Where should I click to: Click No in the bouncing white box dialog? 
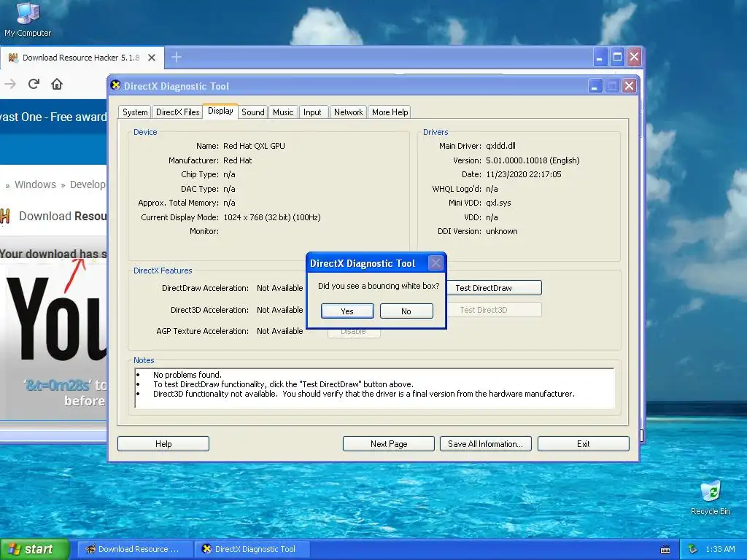(x=406, y=311)
